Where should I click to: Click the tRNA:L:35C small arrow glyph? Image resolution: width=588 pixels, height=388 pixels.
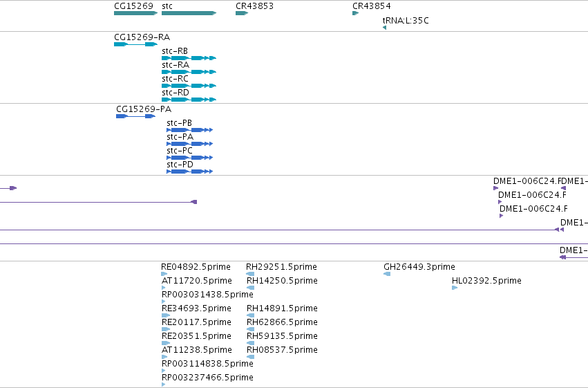[x=384, y=28]
